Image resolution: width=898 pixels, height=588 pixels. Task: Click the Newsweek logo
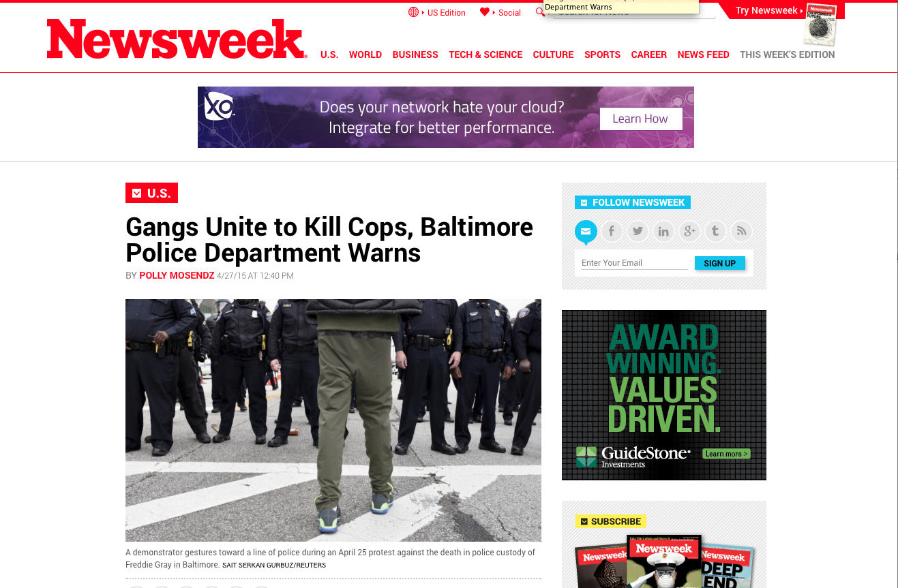coord(177,40)
